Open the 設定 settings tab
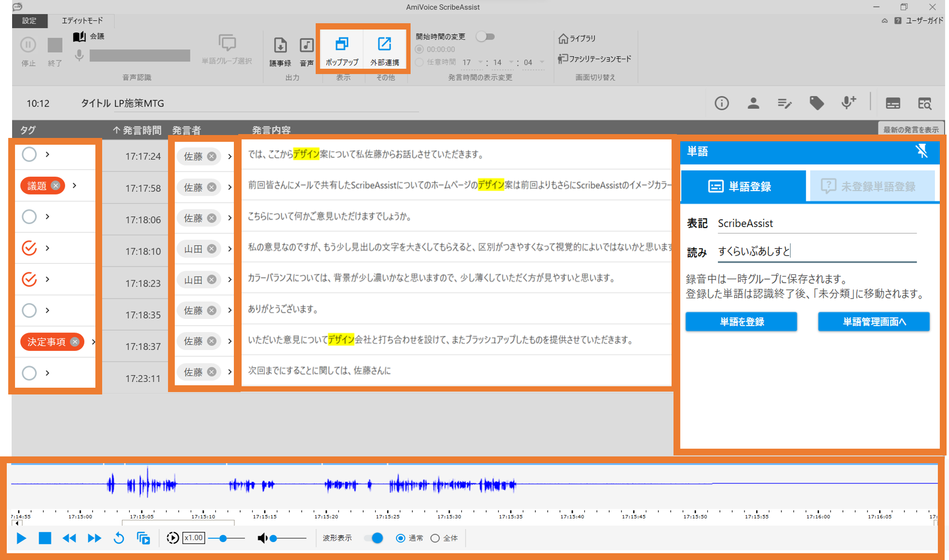 (x=30, y=20)
